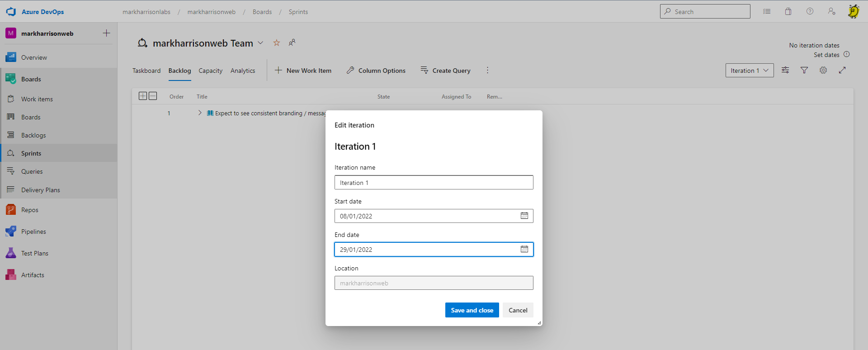
Task: Click Save and close button
Action: pyautogui.click(x=472, y=310)
